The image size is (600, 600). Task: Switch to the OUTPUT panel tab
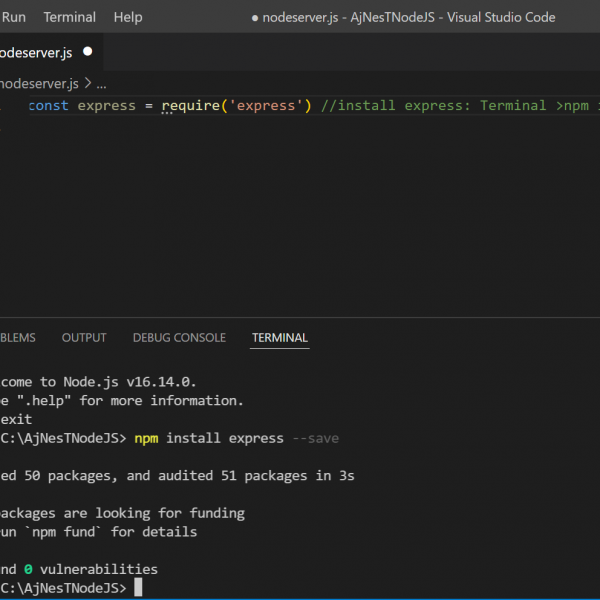[84, 338]
